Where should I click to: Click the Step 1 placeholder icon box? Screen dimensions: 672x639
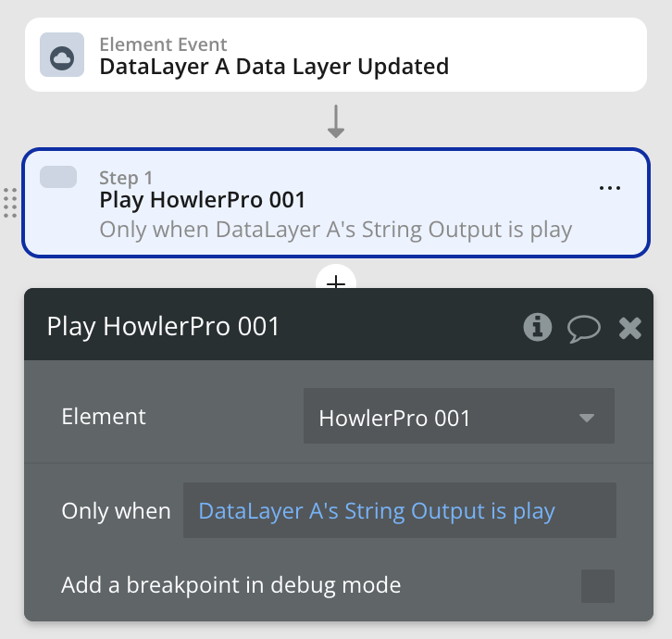[x=58, y=177]
